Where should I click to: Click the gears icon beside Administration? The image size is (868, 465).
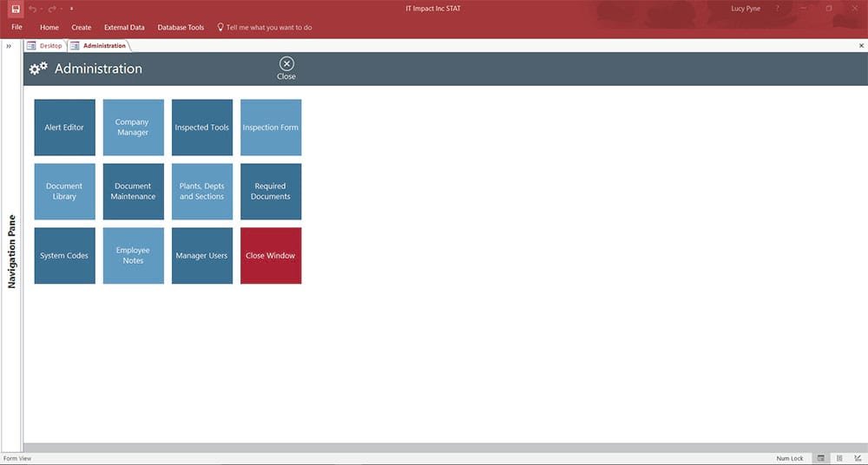point(38,69)
